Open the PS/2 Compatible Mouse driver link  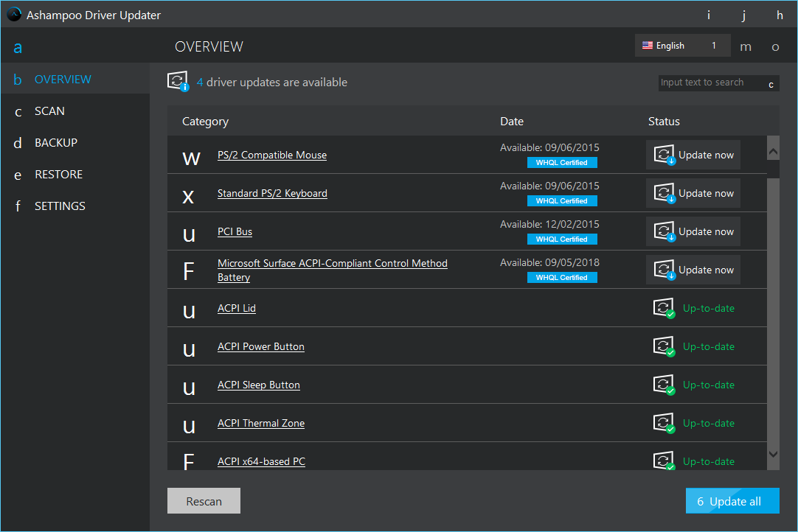[272, 155]
